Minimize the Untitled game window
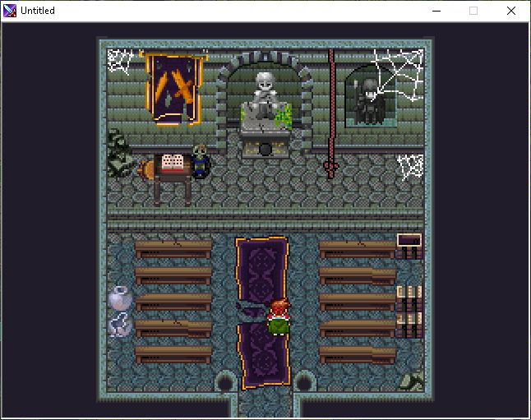Screen dimensions: 531x420 click(435, 11)
